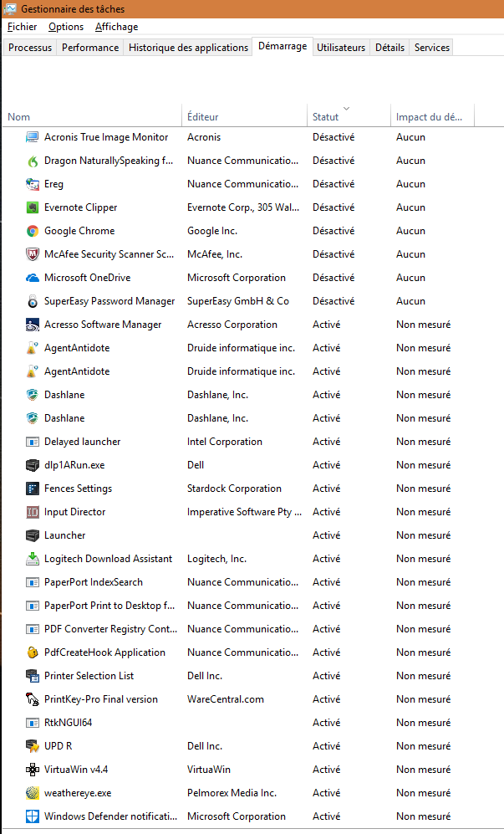504x834 pixels.
Task: Click the Acresso Software Manager icon
Action: pyautogui.click(x=33, y=325)
